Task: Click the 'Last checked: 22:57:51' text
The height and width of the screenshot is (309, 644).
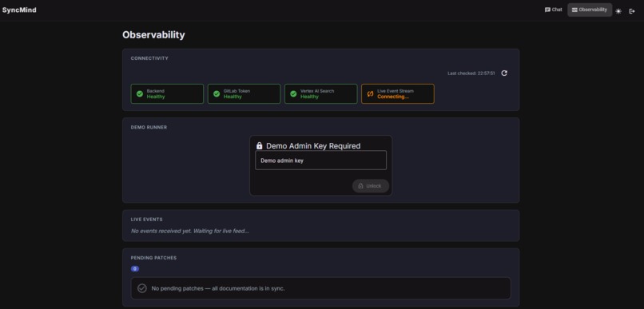Action: (x=471, y=73)
